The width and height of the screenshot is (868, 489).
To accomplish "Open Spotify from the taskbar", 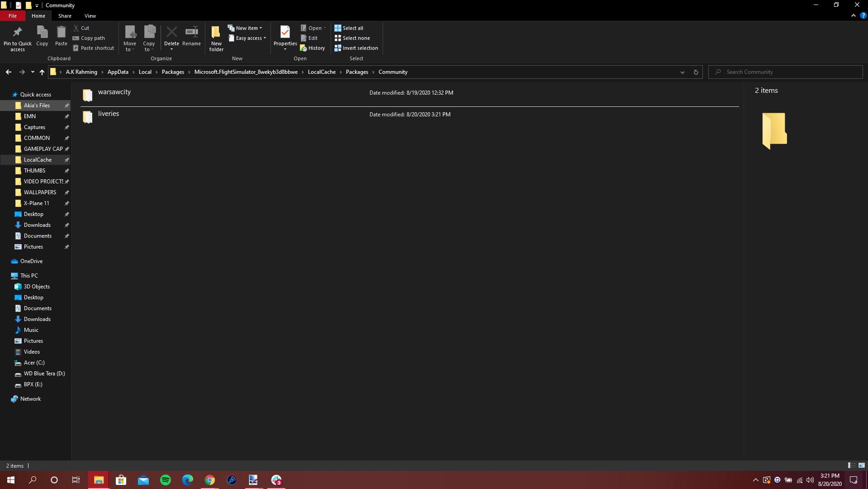I will 166,480.
